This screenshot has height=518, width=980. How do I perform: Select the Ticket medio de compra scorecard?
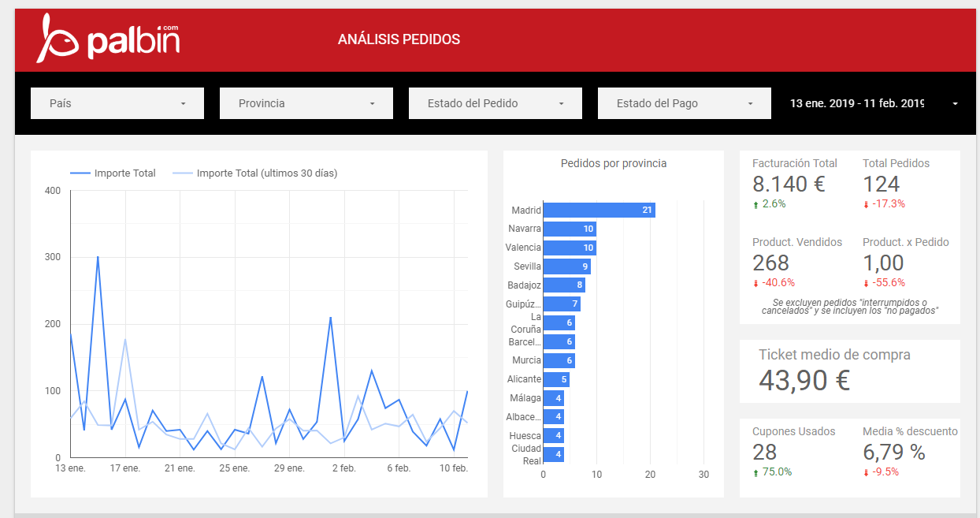point(849,371)
